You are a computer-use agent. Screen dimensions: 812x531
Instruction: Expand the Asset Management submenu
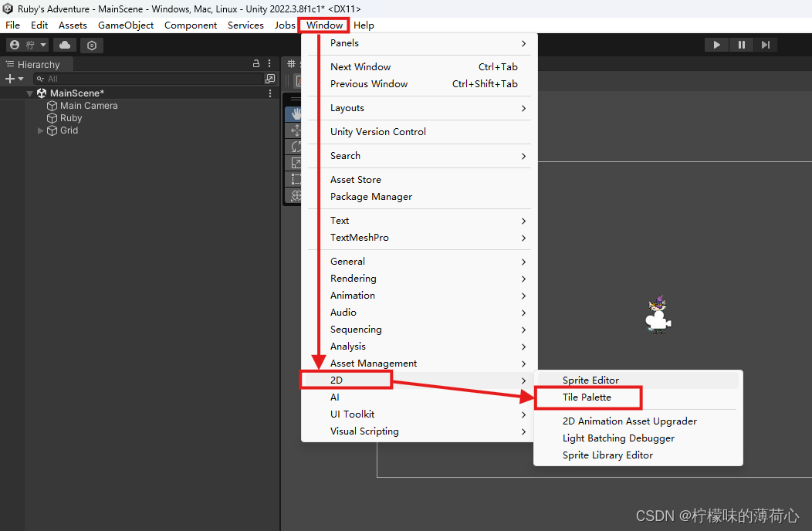[419, 364]
